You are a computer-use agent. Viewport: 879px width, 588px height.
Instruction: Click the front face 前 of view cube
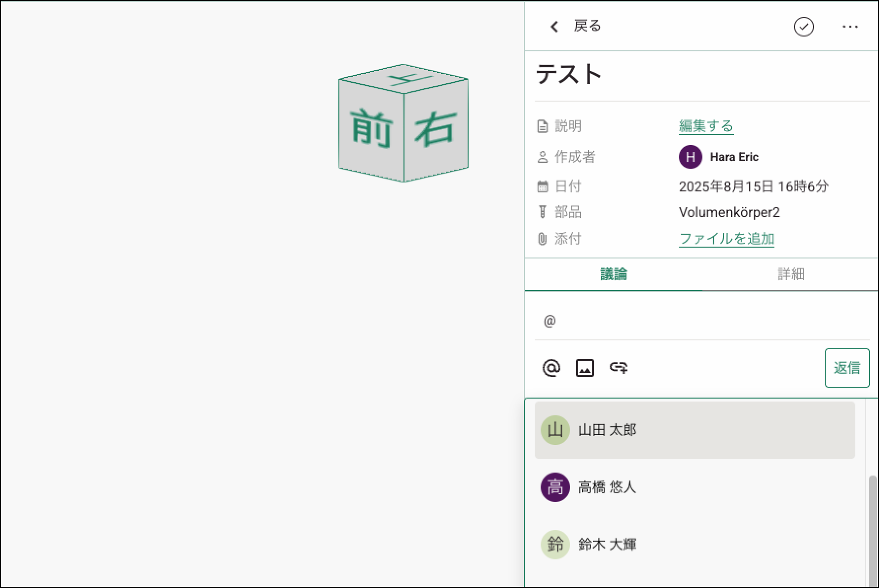point(371,130)
